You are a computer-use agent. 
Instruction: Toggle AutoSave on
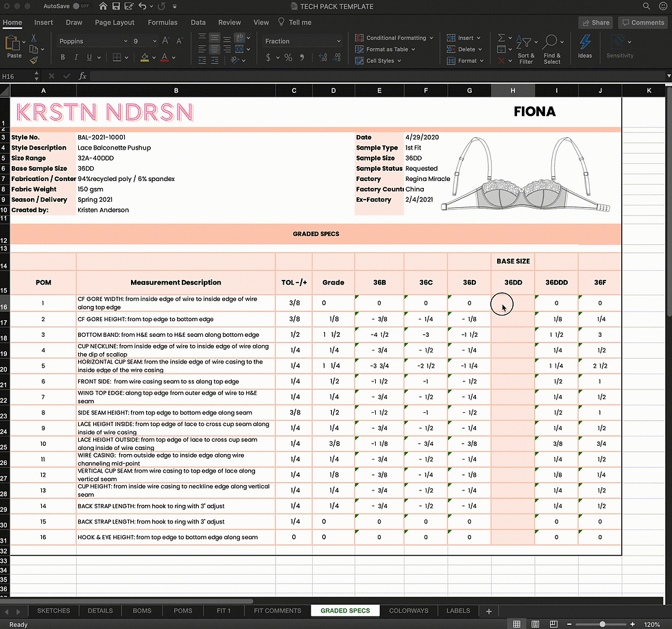click(x=81, y=6)
